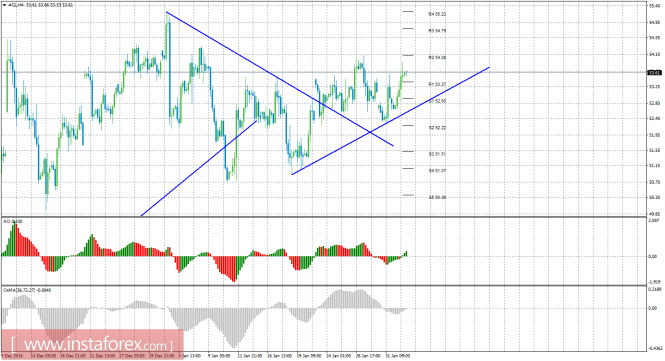Select the lower-left ascending blue trendline
This screenshot has width=665, height=361.
198,168
